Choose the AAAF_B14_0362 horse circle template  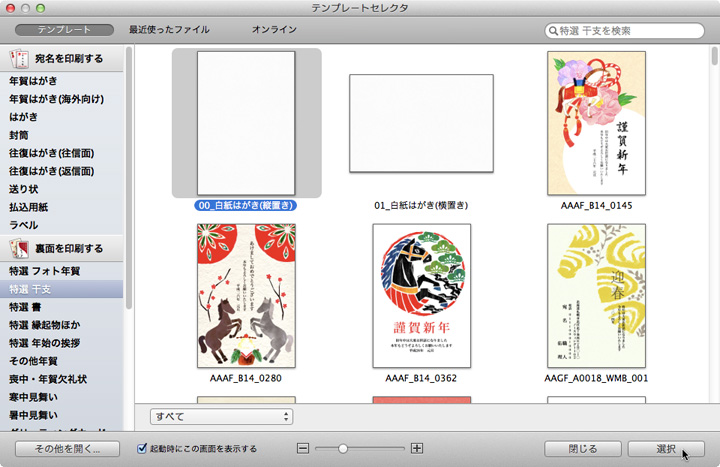pyautogui.click(x=421, y=296)
